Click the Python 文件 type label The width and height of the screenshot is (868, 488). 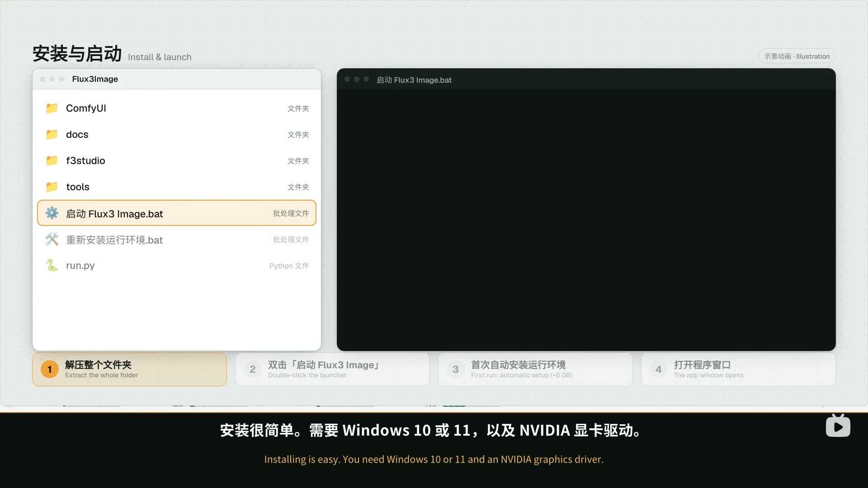[289, 266]
